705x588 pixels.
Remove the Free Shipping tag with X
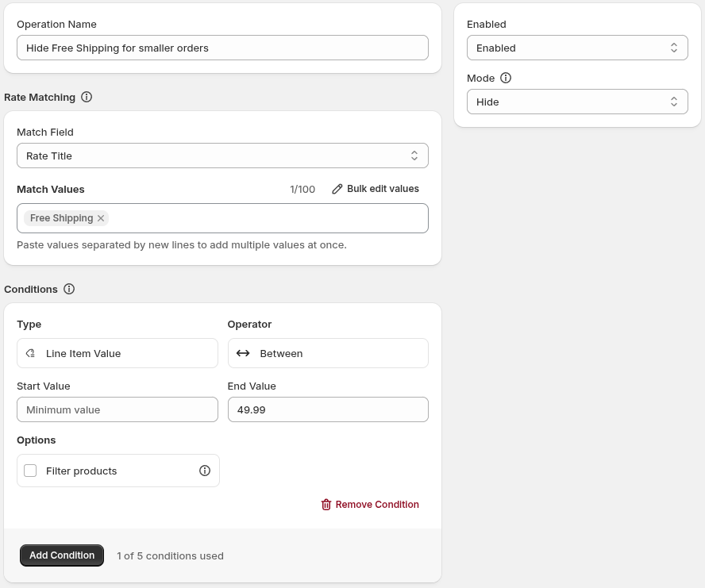point(101,218)
